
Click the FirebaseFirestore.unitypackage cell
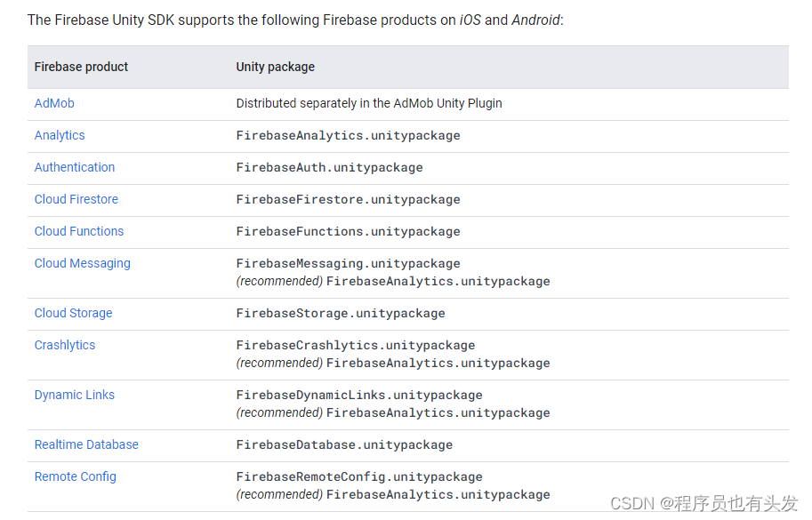[x=348, y=200]
